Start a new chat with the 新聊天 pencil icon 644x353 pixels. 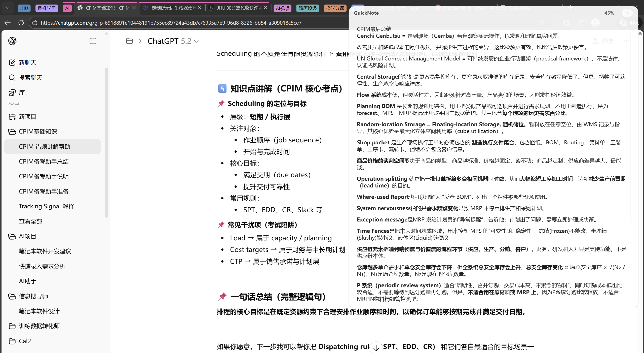coord(12,62)
